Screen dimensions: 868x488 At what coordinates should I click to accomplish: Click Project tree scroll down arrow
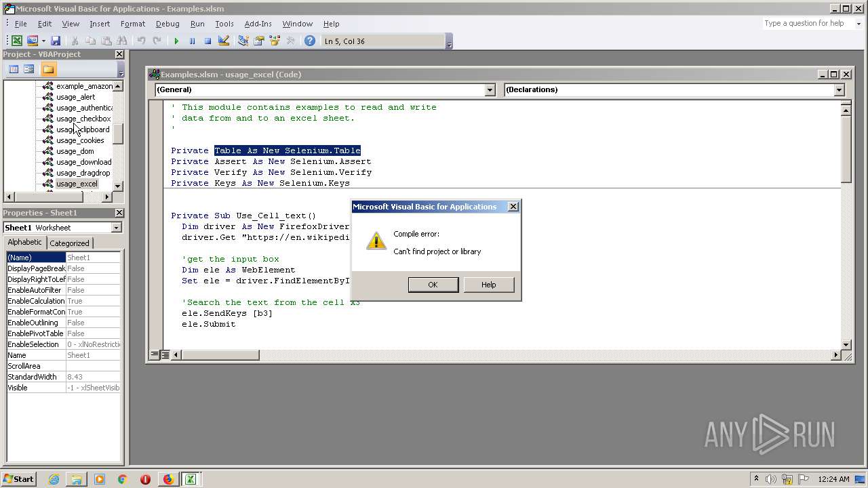(x=118, y=186)
